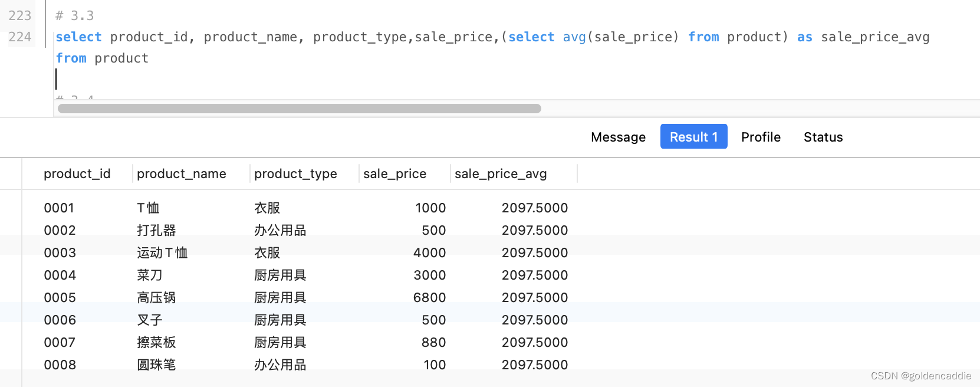Switch to the Message tab
Image resolution: width=980 pixels, height=387 pixels.
tap(618, 137)
